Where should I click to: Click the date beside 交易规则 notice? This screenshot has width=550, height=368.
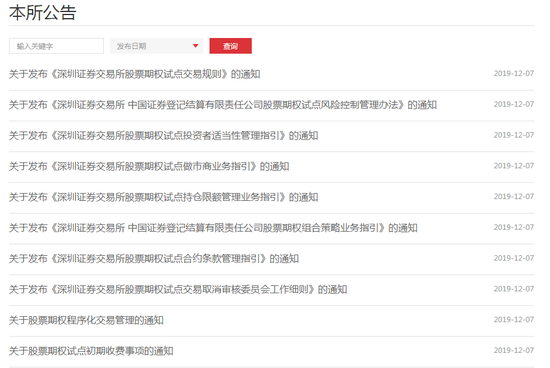pyautogui.click(x=514, y=74)
